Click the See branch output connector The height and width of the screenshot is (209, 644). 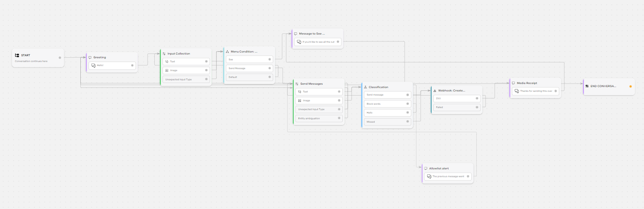click(270, 59)
